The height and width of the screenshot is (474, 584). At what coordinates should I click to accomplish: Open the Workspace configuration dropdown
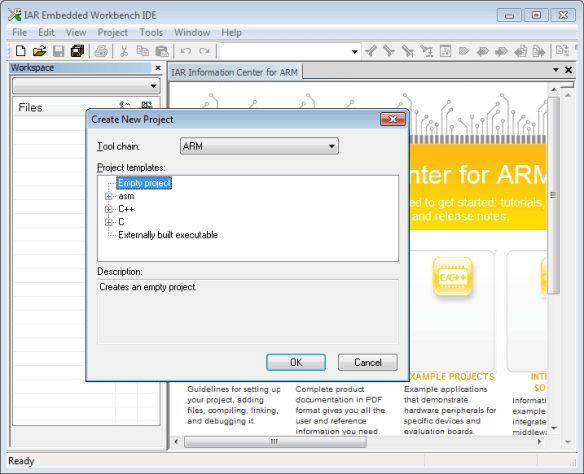tap(86, 86)
